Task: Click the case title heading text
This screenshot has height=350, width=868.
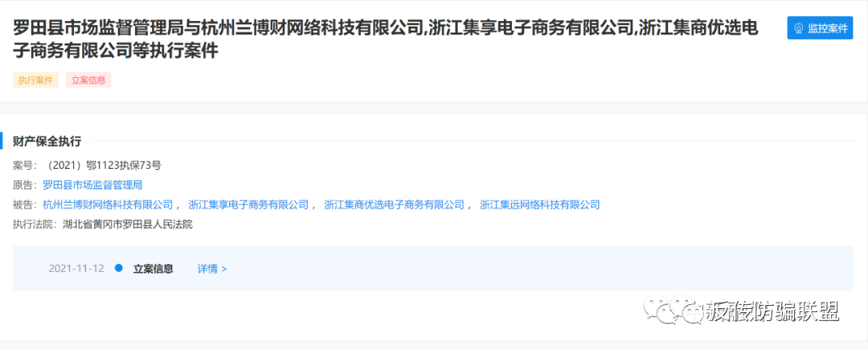Action: [385, 39]
